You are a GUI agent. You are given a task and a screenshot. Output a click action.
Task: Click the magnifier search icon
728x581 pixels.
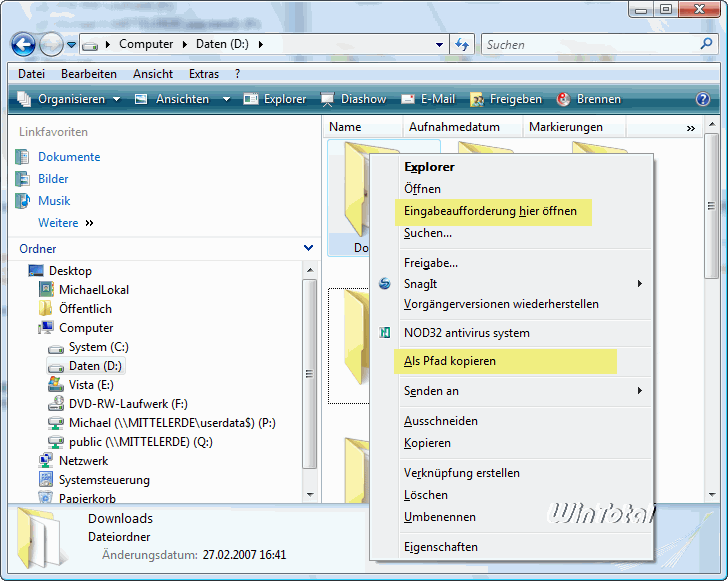pos(706,44)
